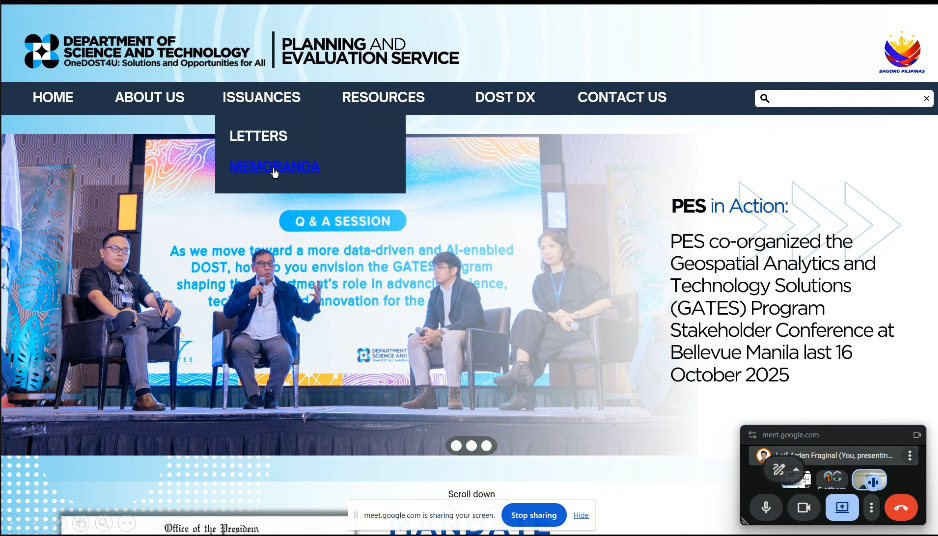The width and height of the screenshot is (938, 536).
Task: Click the Hide link on sharing bar
Action: (x=581, y=515)
